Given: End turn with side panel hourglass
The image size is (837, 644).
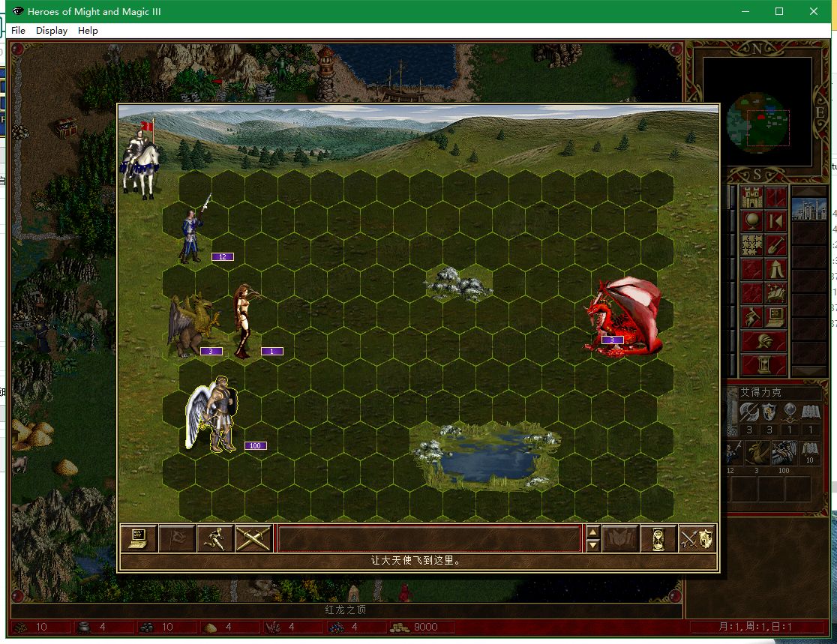Looking at the screenshot, I should 763,366.
